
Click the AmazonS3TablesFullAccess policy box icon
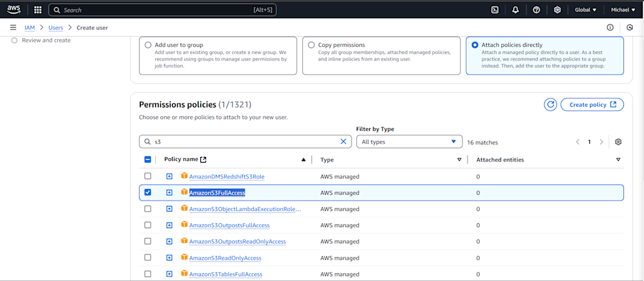pyautogui.click(x=184, y=273)
